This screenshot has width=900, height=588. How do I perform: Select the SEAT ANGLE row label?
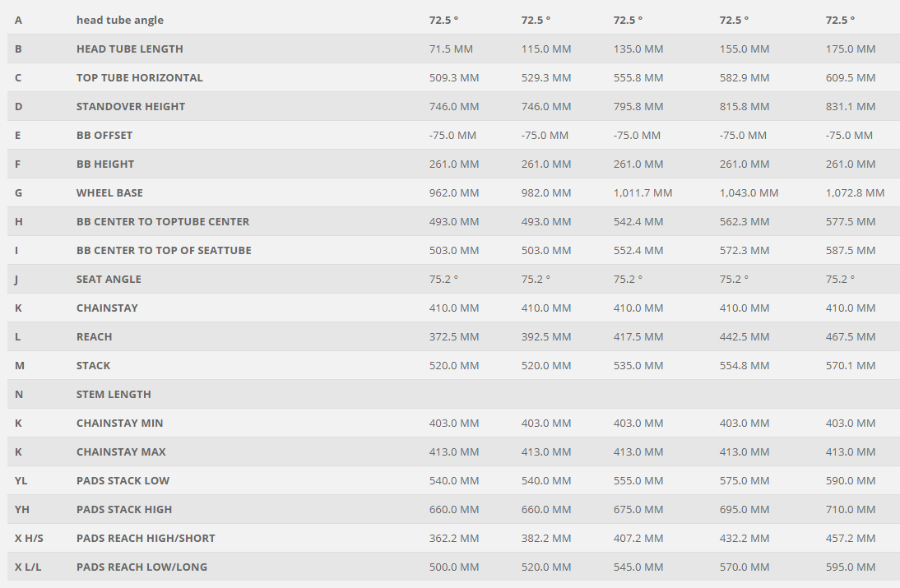(109, 279)
